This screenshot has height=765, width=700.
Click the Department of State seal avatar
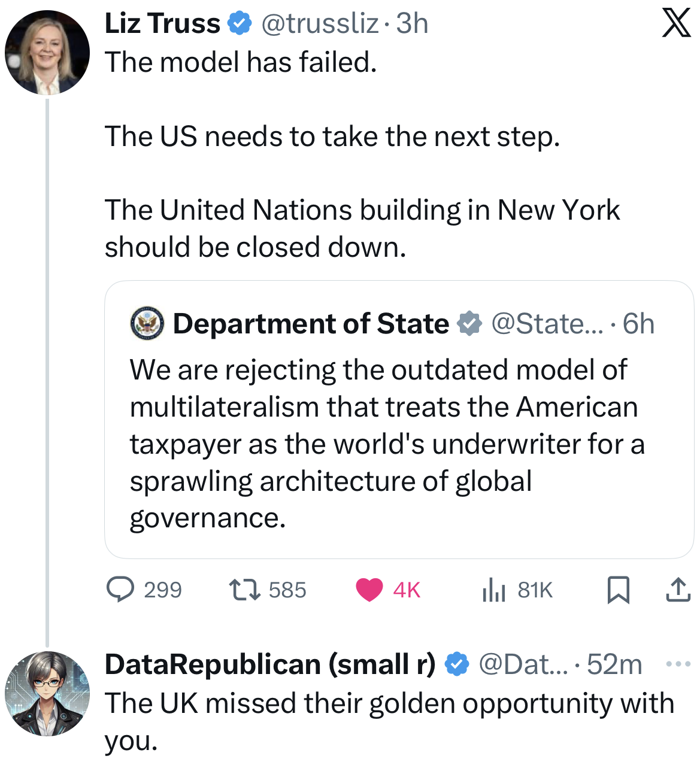coord(147,324)
